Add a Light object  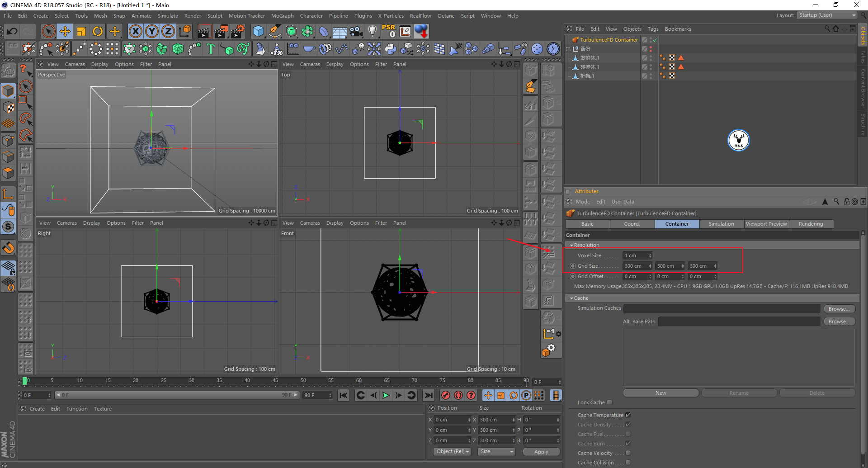pos(372,31)
